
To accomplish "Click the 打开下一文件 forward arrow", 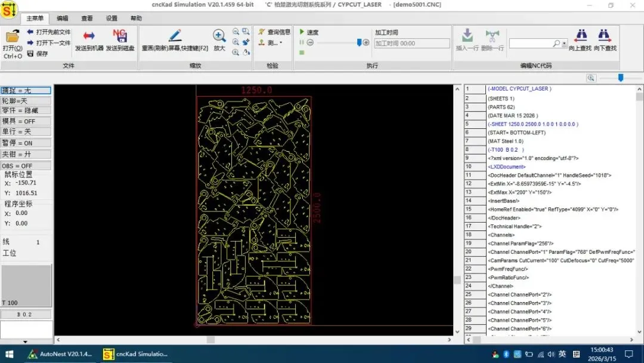I will point(30,43).
